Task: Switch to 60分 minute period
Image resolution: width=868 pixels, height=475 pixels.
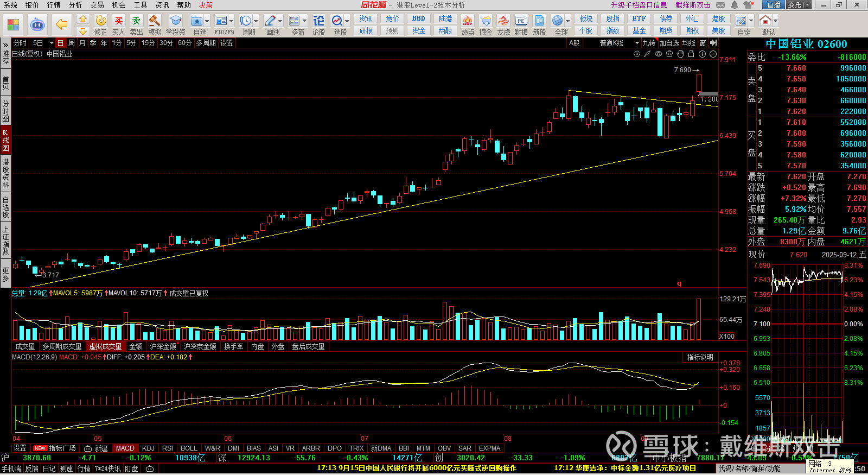Action: click(x=184, y=43)
